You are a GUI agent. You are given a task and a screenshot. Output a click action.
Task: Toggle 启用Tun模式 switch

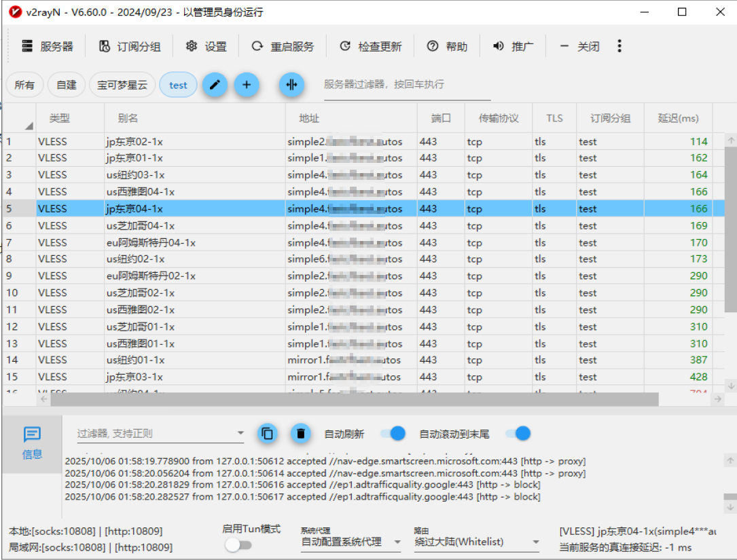click(x=238, y=544)
